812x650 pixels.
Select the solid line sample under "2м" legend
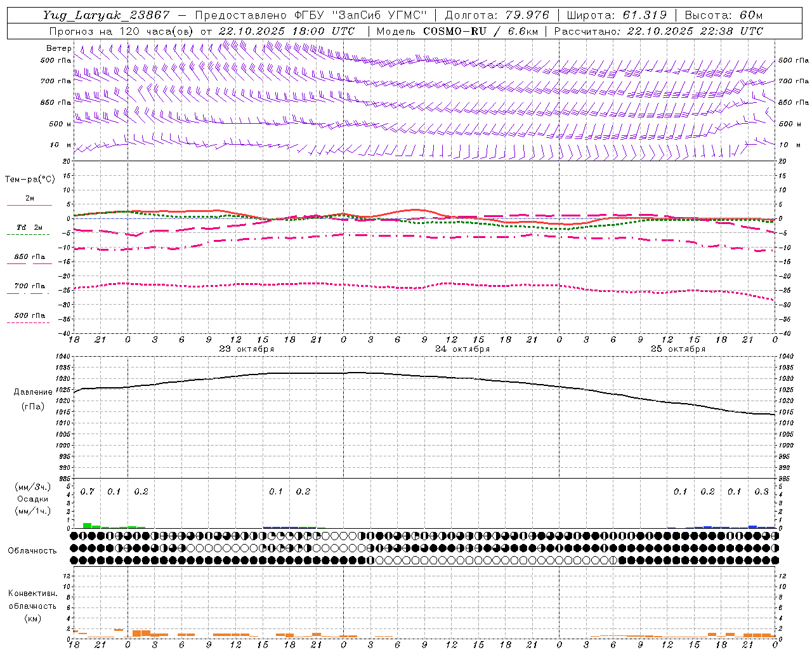coord(29,205)
